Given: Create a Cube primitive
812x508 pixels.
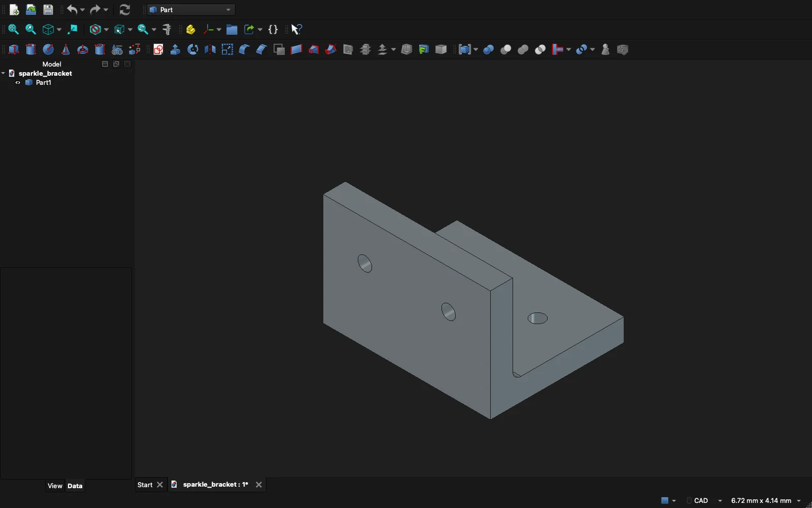Looking at the screenshot, I should [14, 49].
